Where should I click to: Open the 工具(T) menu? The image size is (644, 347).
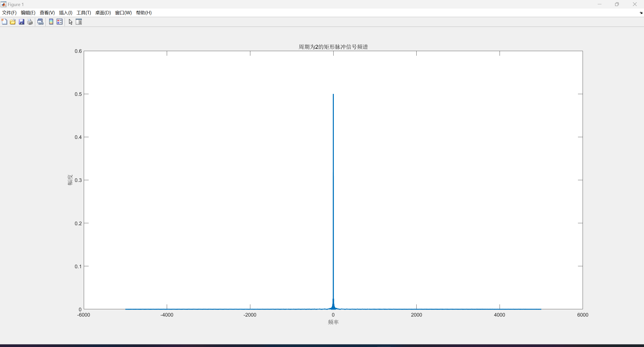click(x=84, y=13)
